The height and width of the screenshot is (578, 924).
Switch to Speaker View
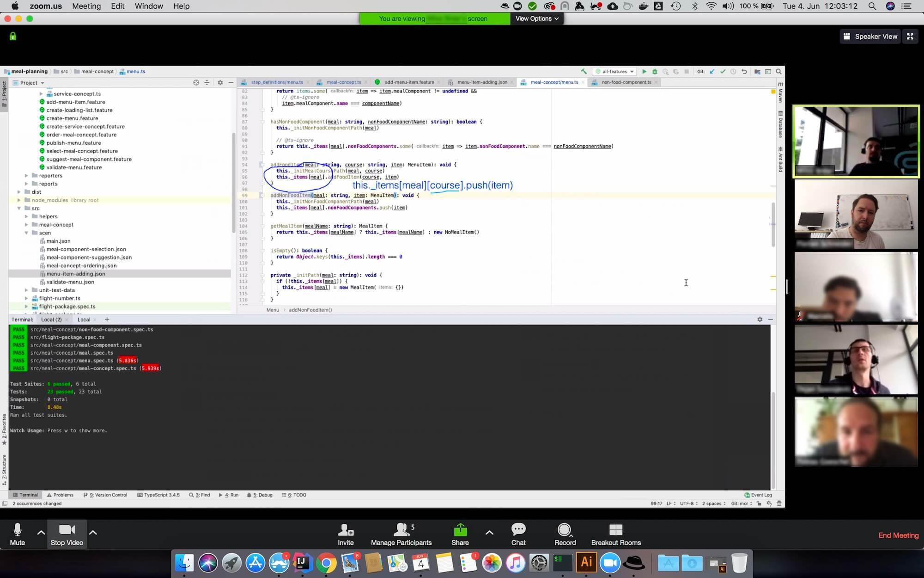pos(870,37)
